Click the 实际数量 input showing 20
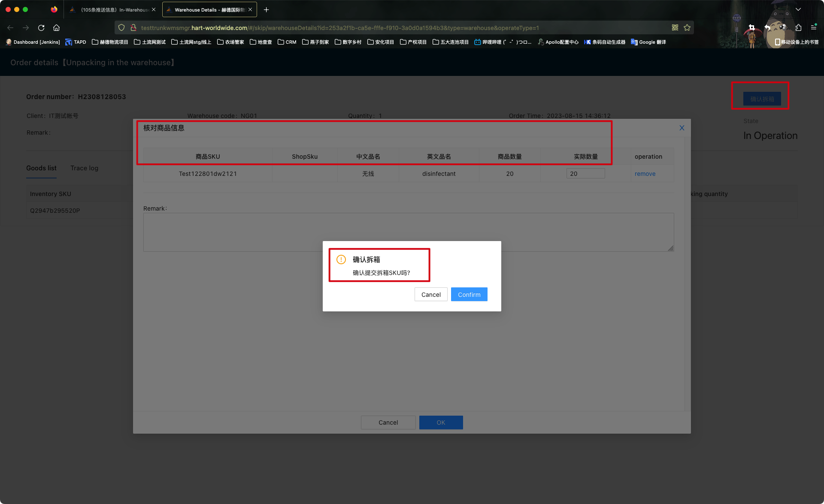The image size is (824, 504). [585, 174]
